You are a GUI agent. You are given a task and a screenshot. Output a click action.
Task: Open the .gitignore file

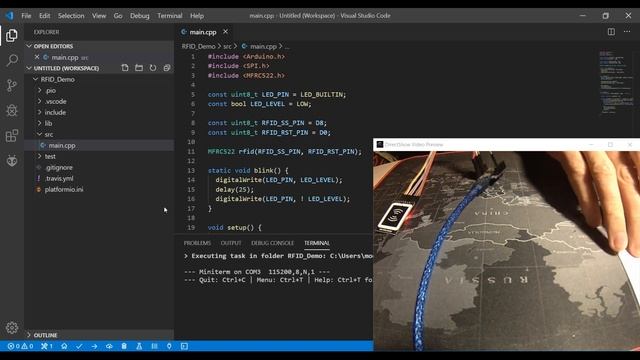pos(99,167)
